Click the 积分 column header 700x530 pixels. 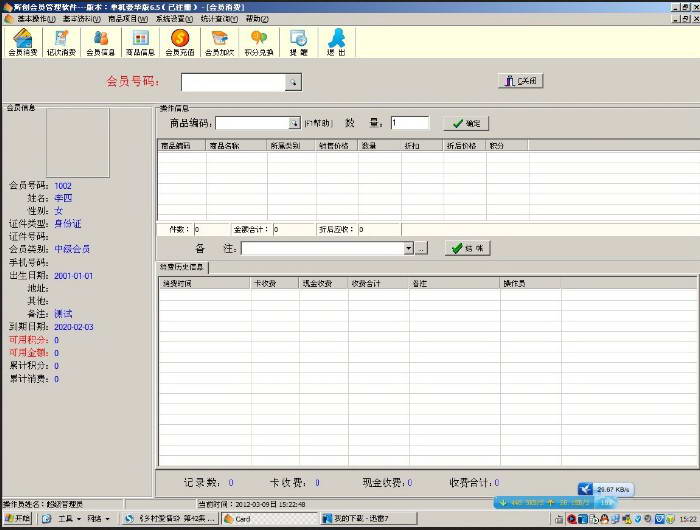(x=508, y=146)
